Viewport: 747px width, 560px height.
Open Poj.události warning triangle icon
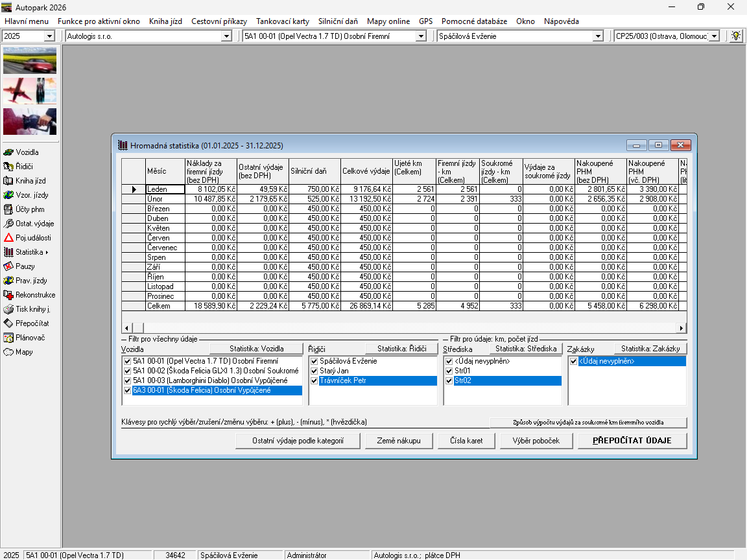click(x=9, y=238)
